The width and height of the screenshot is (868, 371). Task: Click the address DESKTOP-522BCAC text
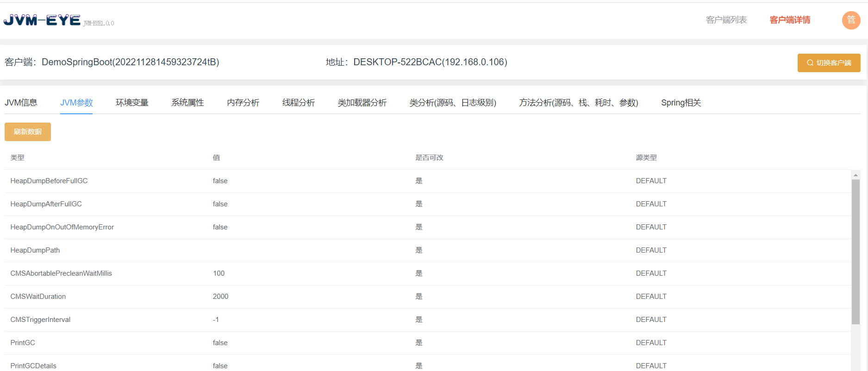pyautogui.click(x=430, y=62)
